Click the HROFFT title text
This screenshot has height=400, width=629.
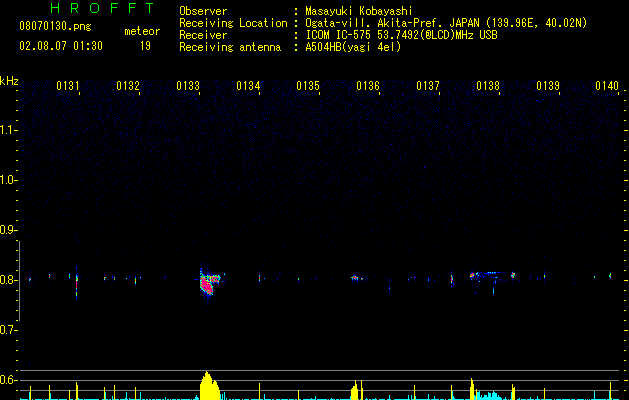pyautogui.click(x=103, y=8)
